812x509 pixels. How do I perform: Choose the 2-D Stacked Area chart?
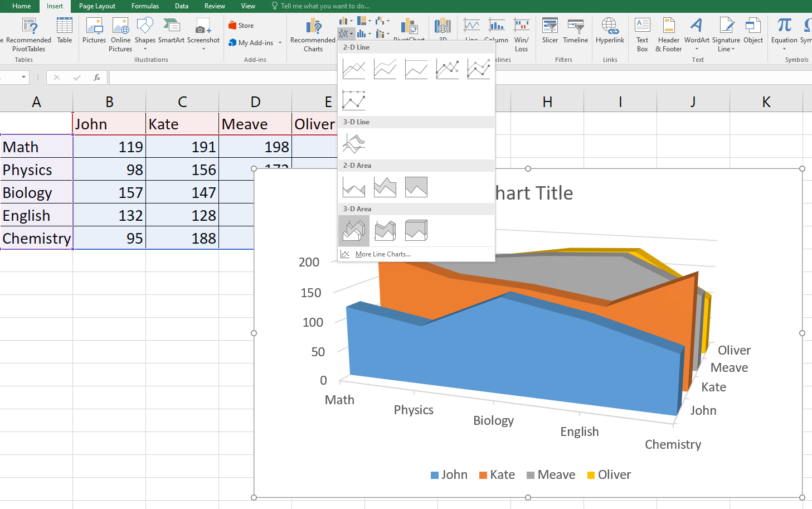point(385,187)
